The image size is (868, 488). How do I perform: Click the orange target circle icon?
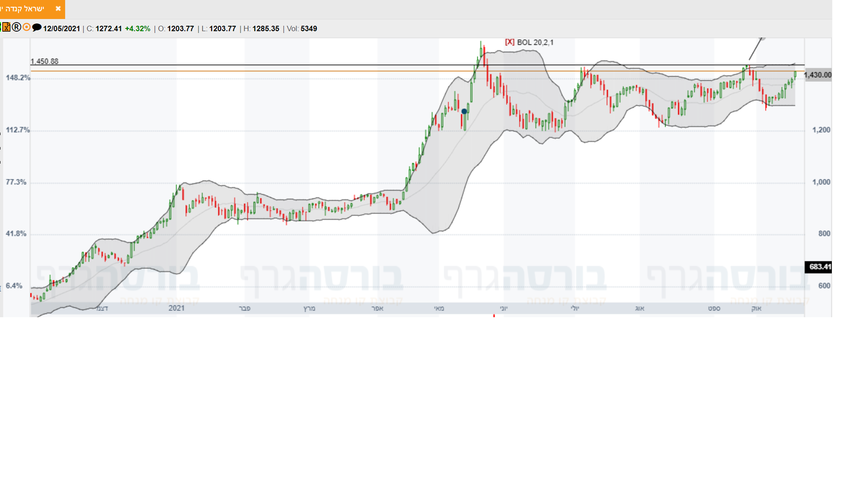click(x=27, y=27)
